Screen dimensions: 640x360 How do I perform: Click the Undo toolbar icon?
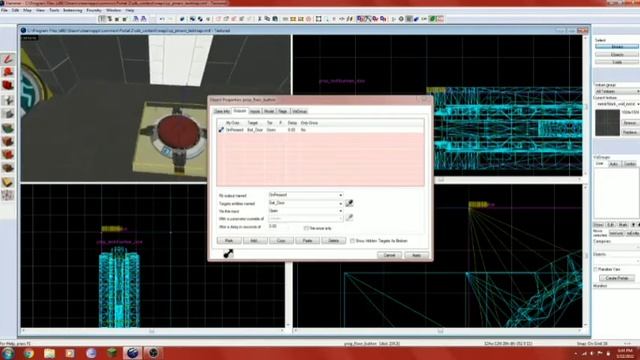pos(162,19)
